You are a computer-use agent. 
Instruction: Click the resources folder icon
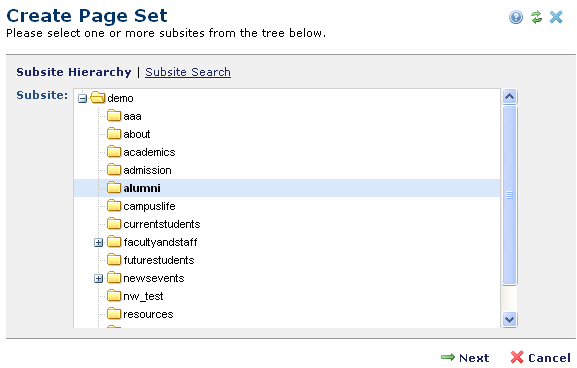pos(114,314)
